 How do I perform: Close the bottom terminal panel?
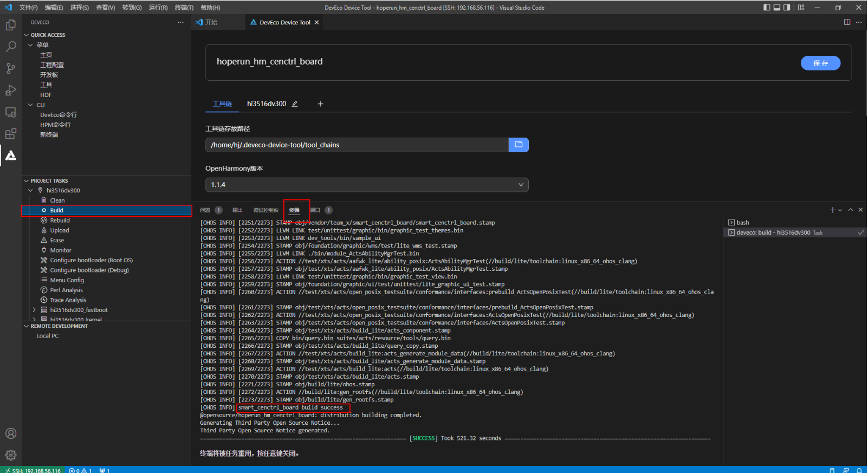coord(860,210)
